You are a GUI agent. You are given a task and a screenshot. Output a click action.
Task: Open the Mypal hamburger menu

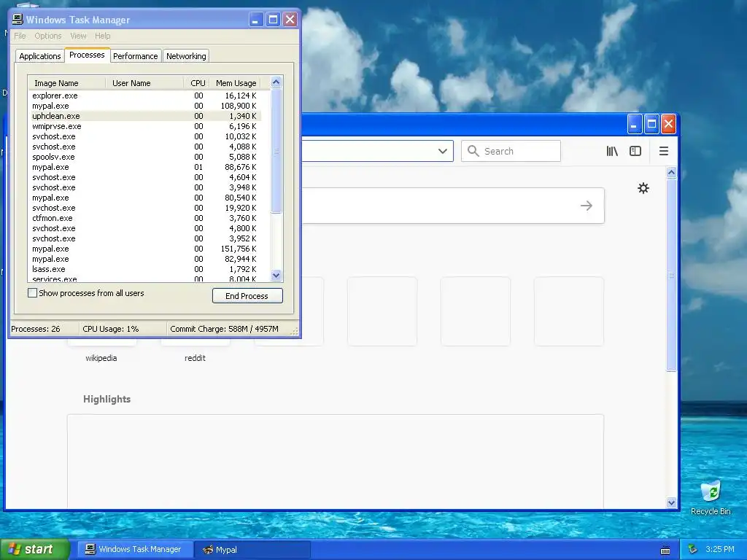pyautogui.click(x=664, y=151)
